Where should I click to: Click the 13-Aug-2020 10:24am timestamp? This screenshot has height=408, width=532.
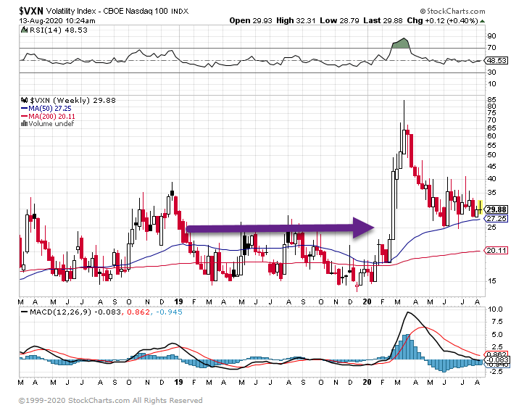point(57,21)
